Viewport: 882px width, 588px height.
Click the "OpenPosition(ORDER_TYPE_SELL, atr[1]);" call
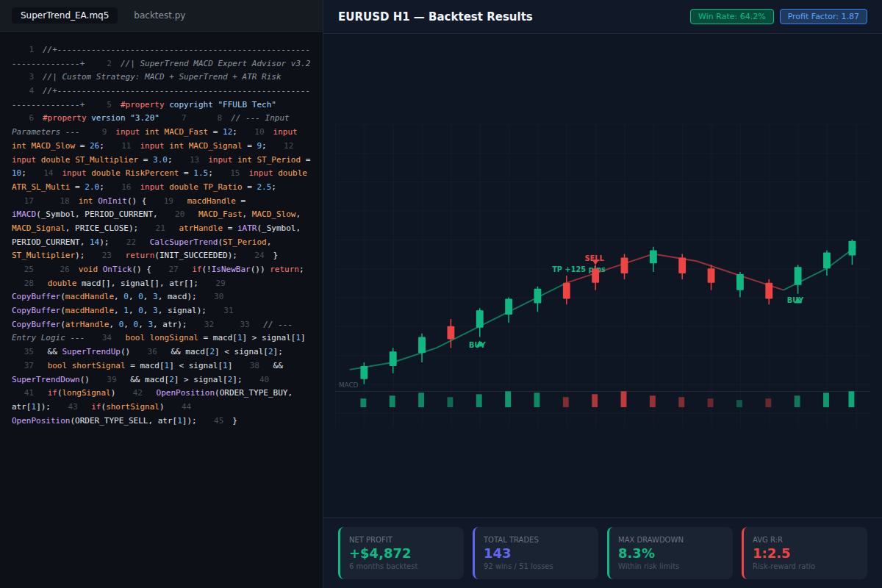(104, 420)
